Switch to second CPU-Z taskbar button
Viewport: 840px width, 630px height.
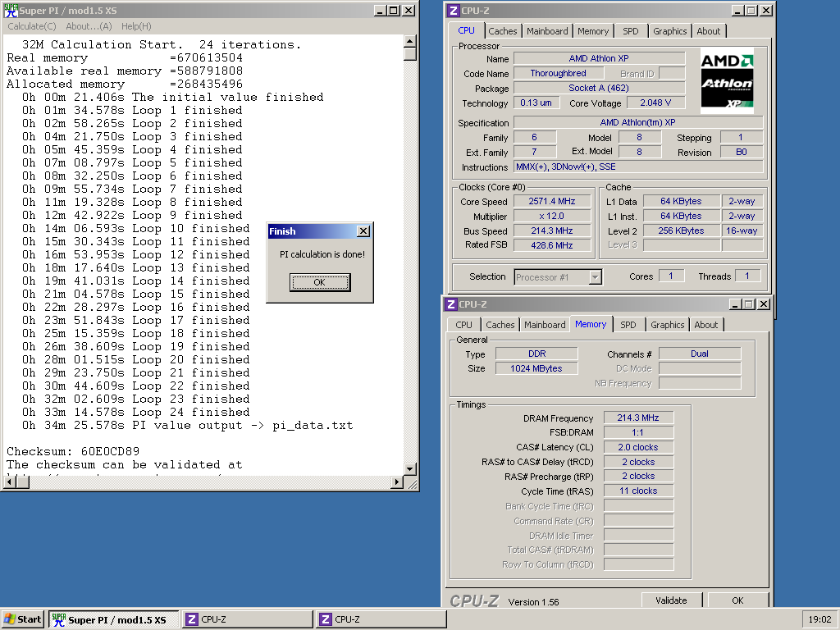pyautogui.click(x=381, y=619)
